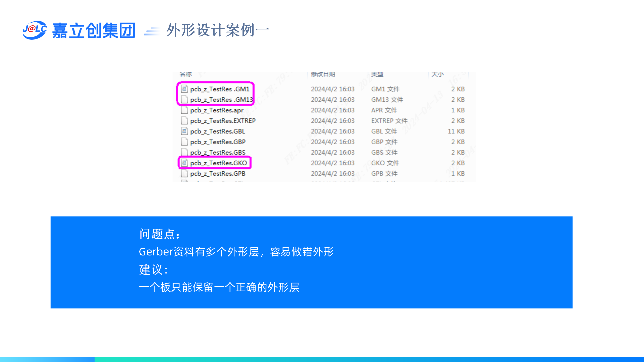Click the 外形设计案例一 slide title
Screen dimensions: 644x362
click(218, 30)
